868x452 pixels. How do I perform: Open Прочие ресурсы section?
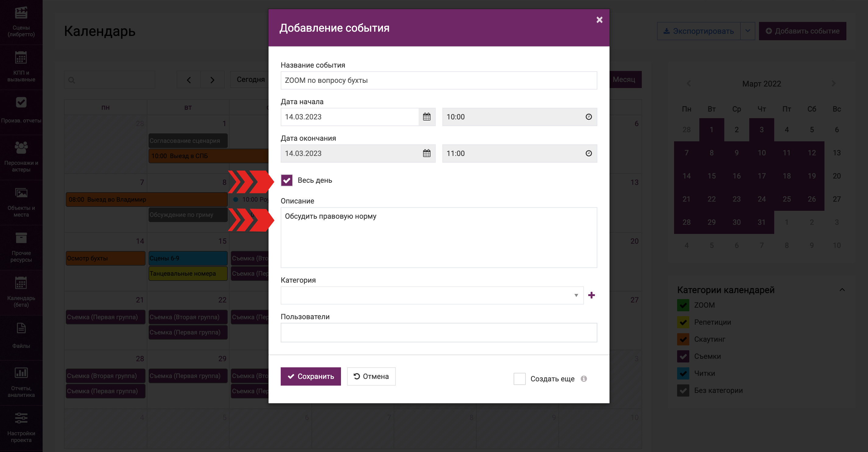(x=21, y=248)
